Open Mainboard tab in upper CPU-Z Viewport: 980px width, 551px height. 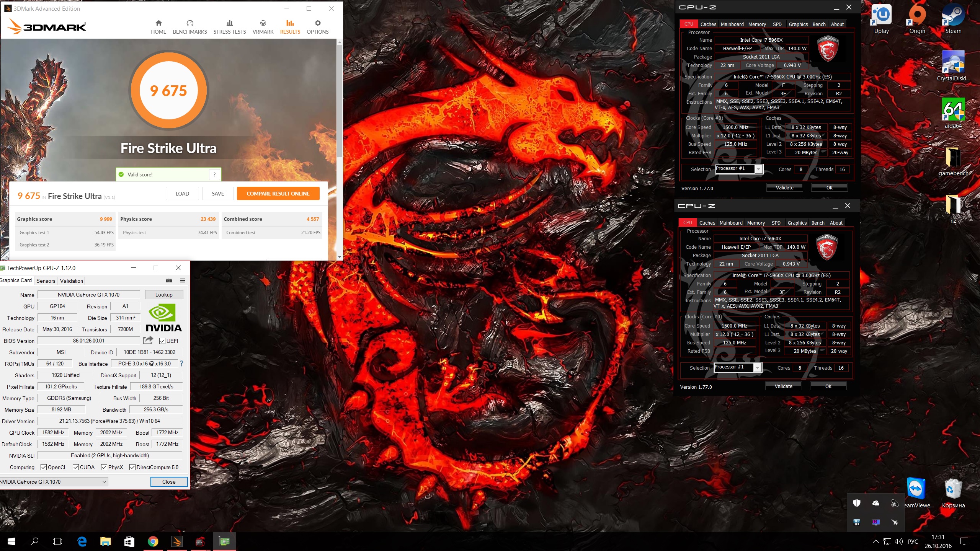point(732,24)
